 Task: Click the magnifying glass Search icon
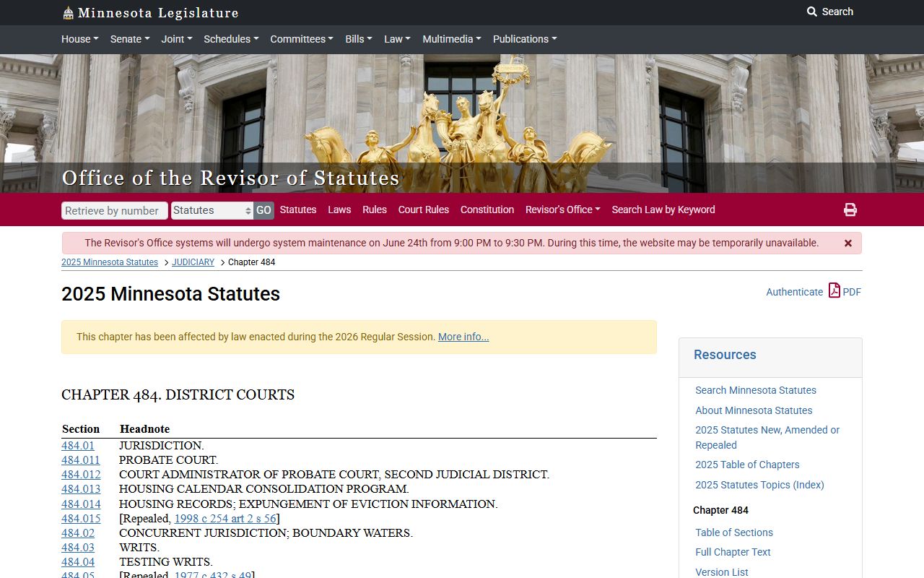[x=812, y=12]
